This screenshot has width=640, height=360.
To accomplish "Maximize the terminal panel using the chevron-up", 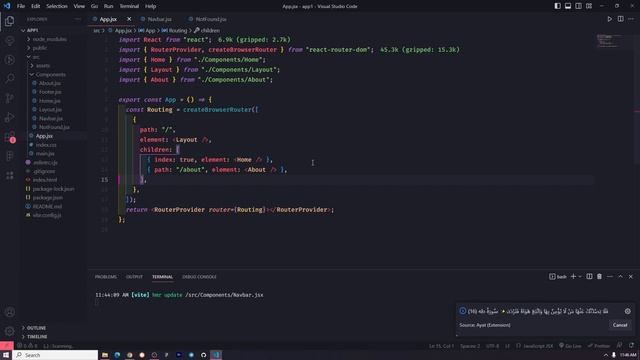I will pyautogui.click(x=620, y=277).
